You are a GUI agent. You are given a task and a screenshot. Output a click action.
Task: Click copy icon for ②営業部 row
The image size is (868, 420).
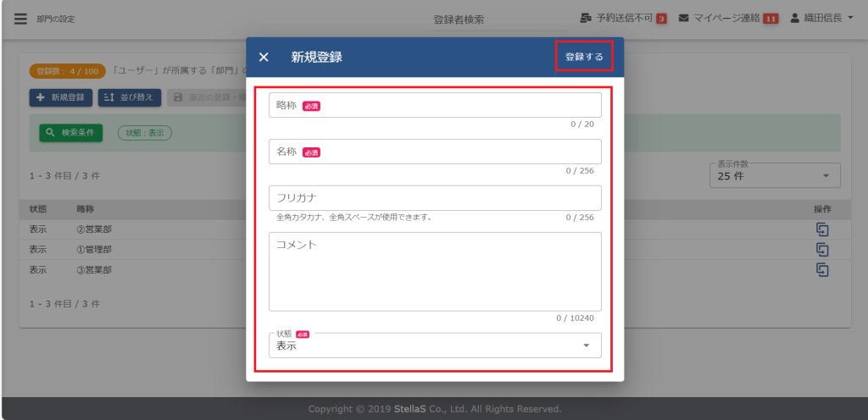[x=821, y=229]
